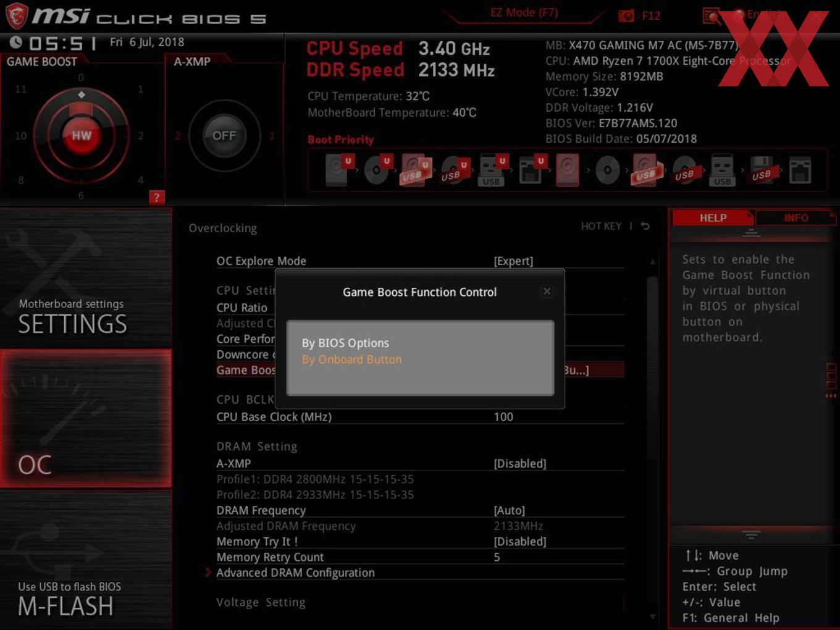Click the GAME BOOST panel heading
The width and height of the screenshot is (840, 630).
(42, 62)
